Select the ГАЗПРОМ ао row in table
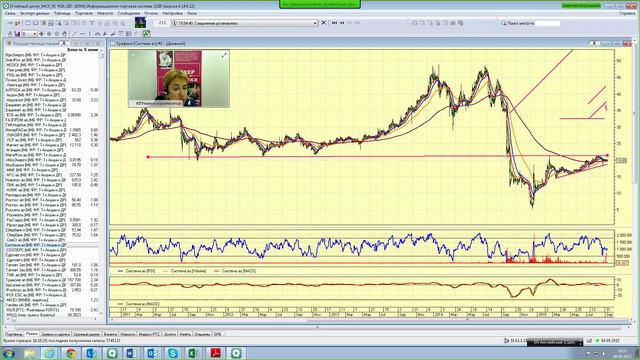This screenshot has height=360, width=640. click(x=52, y=120)
